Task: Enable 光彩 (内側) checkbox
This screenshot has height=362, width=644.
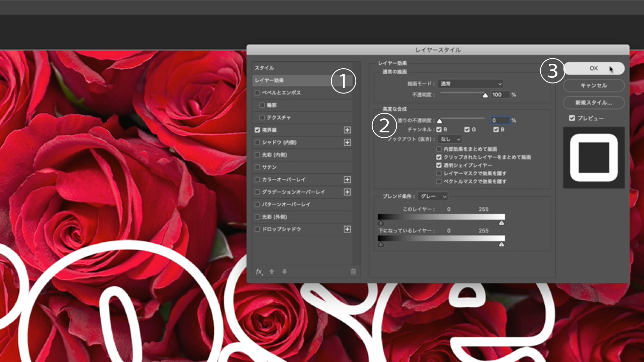Action: click(257, 155)
